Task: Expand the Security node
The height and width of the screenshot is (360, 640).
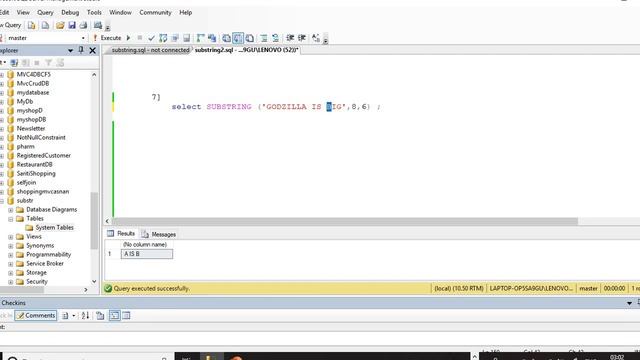Action: (11, 282)
